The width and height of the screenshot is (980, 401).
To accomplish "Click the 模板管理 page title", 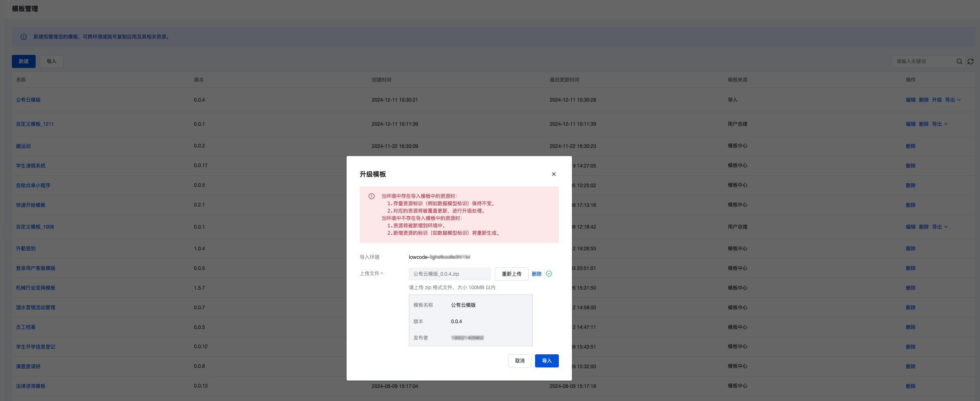I will point(25,9).
